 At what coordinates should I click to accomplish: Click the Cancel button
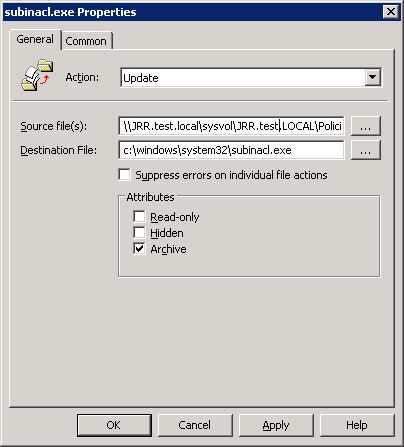click(195, 425)
